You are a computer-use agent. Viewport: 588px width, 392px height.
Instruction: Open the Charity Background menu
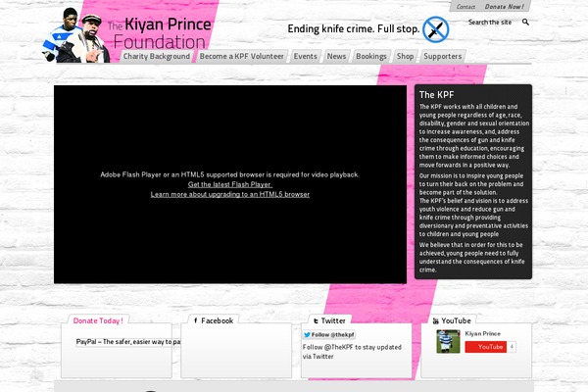(157, 56)
